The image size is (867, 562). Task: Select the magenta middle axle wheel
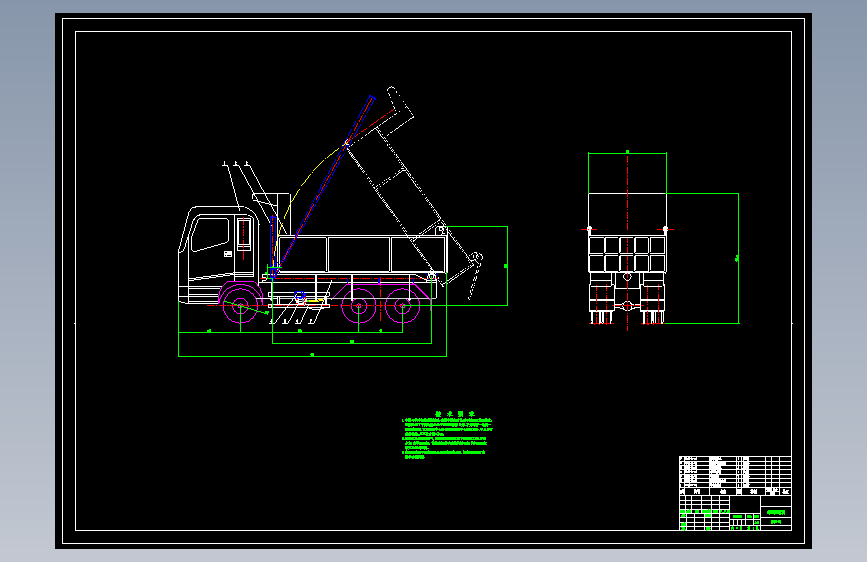pyautogui.click(x=358, y=305)
